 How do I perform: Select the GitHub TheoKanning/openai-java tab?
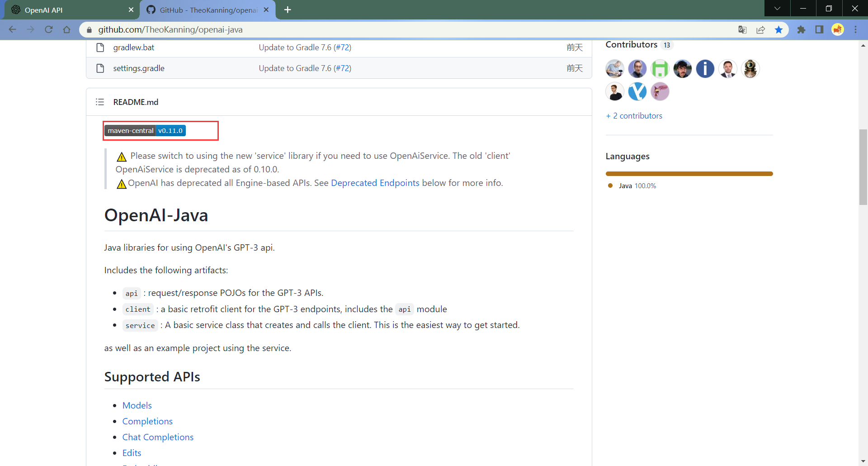[x=208, y=10]
